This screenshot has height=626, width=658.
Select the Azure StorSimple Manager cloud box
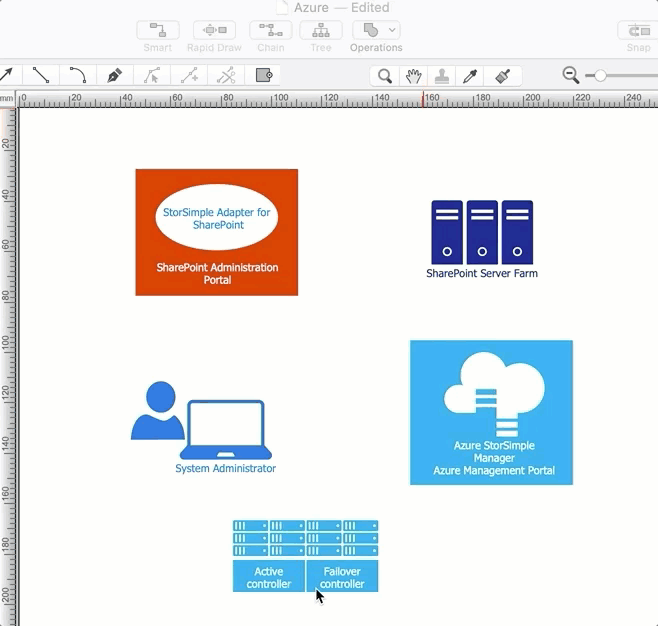click(x=491, y=412)
